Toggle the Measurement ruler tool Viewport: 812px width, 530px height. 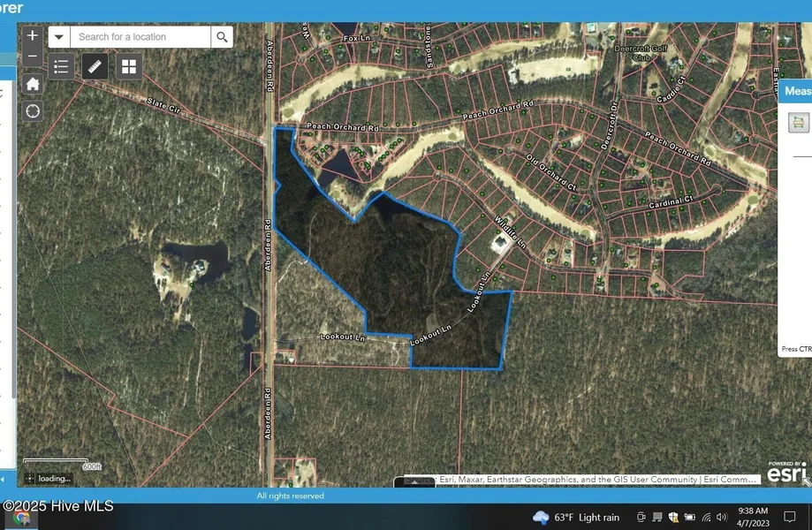(x=95, y=66)
